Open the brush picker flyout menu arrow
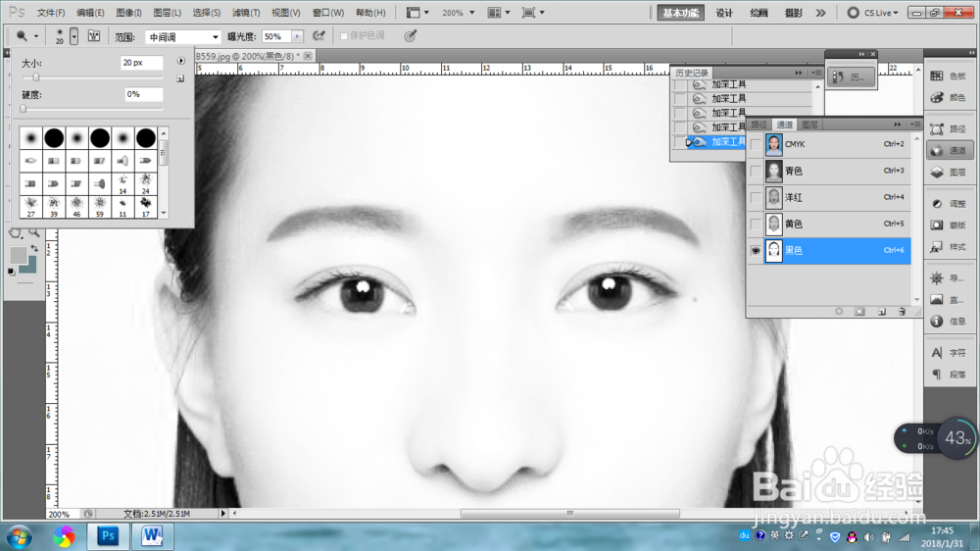Screen dimensions: 980x551 (180, 61)
